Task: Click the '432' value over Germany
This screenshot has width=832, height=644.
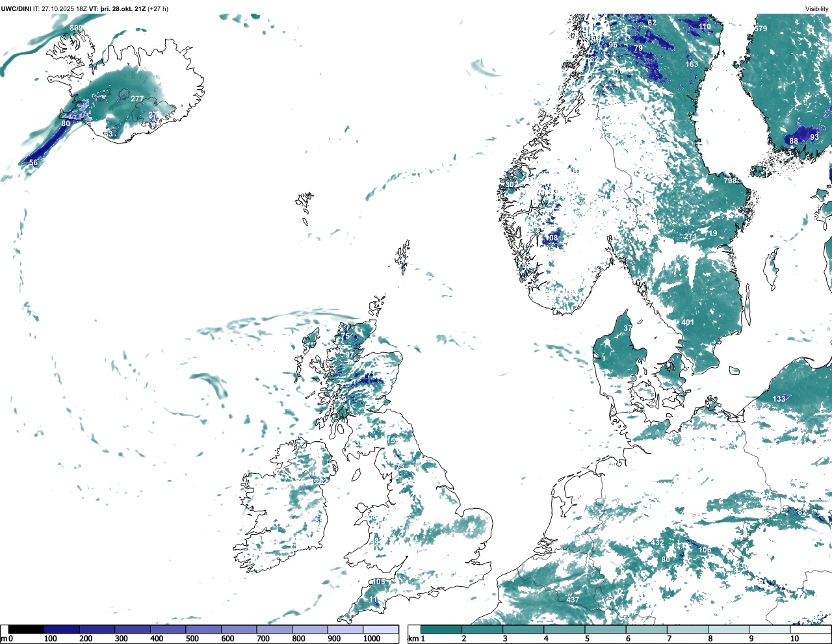Action: click(x=658, y=542)
